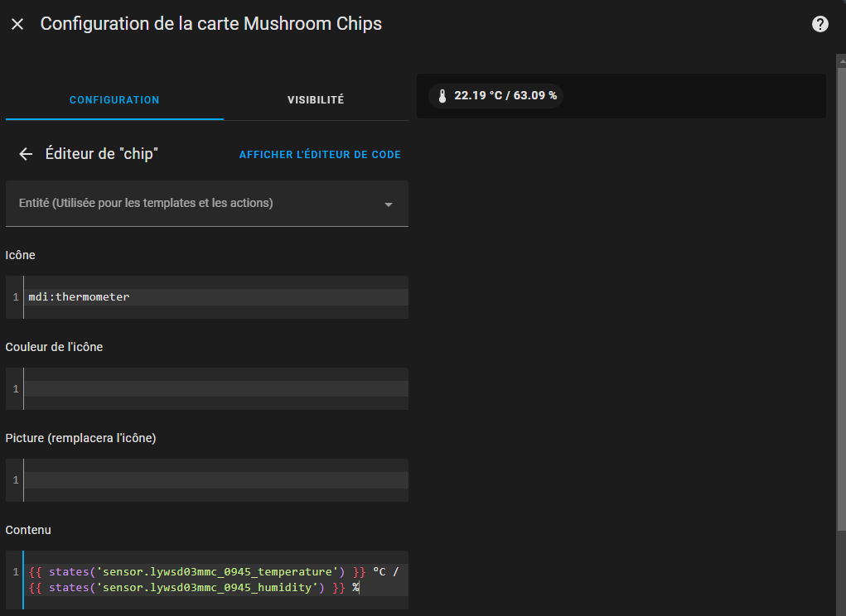Open the Entité entity selector field
This screenshot has width=846, height=616.
point(206,204)
